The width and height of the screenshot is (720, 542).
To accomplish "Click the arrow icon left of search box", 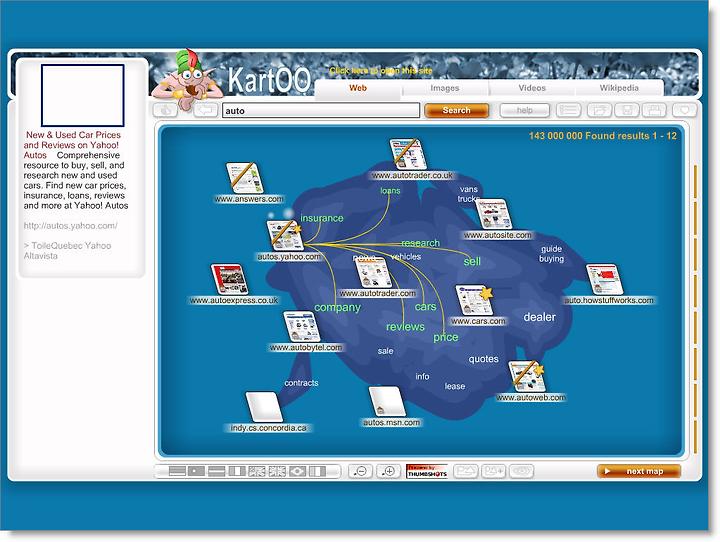I will (206, 110).
